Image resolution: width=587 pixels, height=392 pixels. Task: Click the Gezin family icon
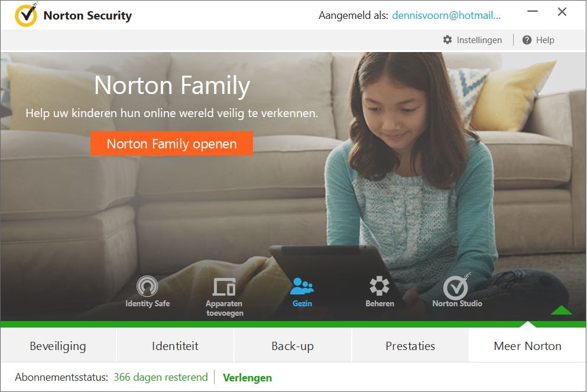click(301, 286)
